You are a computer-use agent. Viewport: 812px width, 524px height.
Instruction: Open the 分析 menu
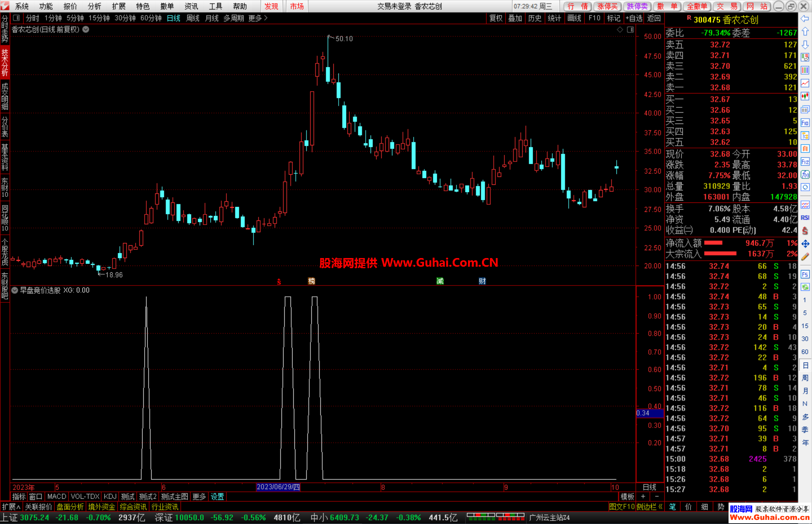point(94,6)
